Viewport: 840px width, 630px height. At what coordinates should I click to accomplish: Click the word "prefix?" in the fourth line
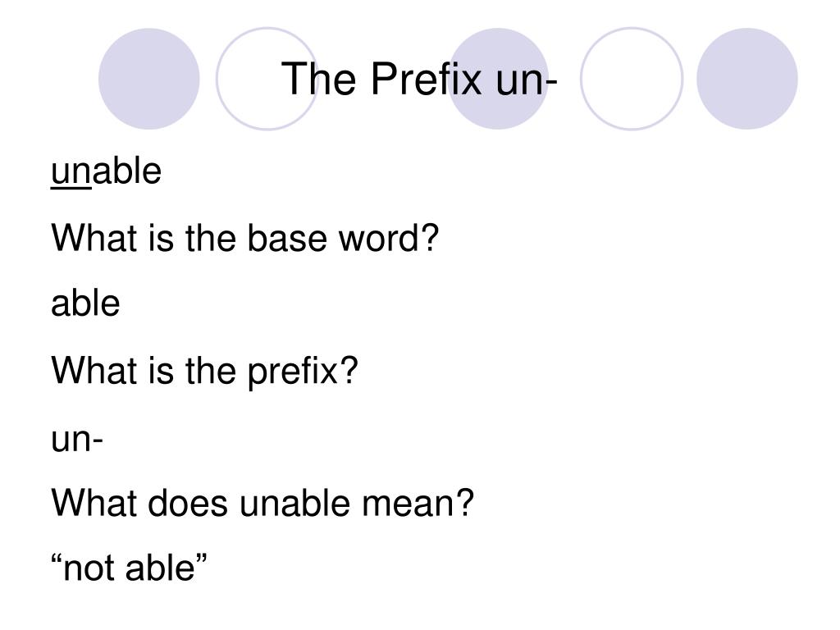tap(302, 372)
